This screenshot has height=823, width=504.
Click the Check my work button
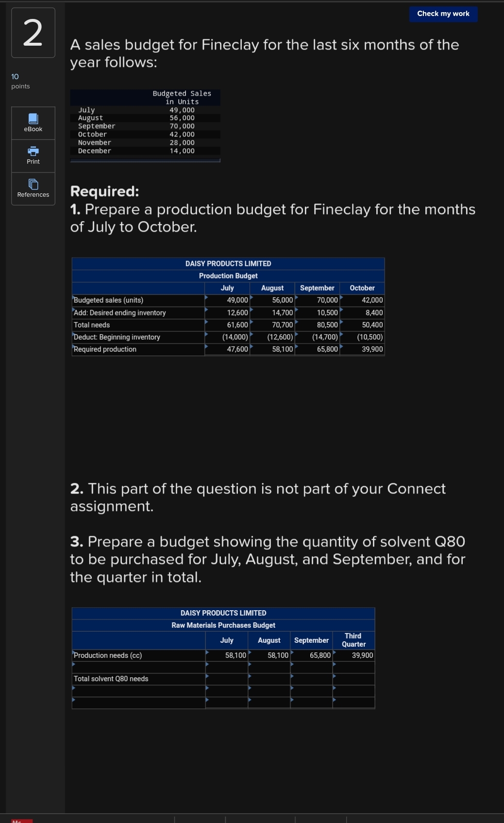click(x=443, y=14)
